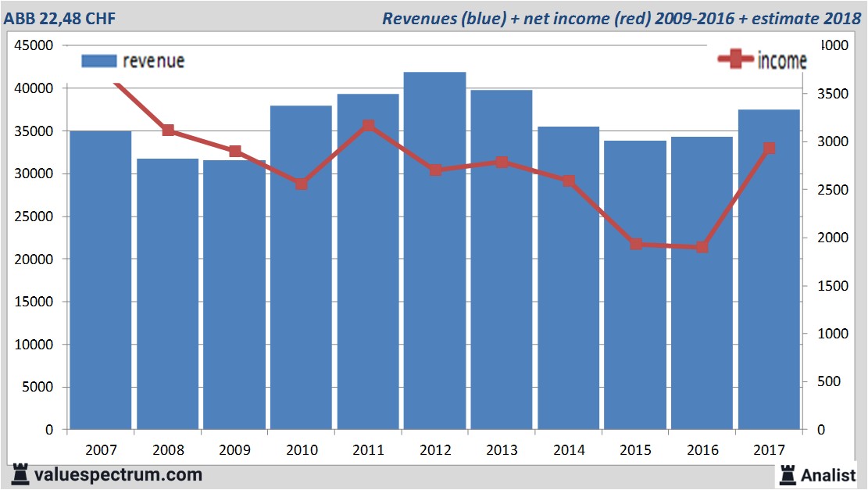Click the 2014 label on the x-axis

pos(569,450)
